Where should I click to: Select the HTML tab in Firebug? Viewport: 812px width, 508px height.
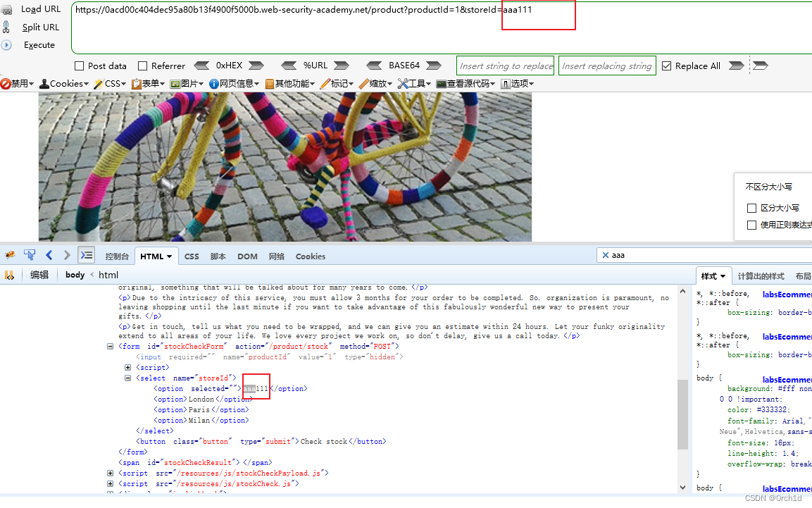click(156, 256)
